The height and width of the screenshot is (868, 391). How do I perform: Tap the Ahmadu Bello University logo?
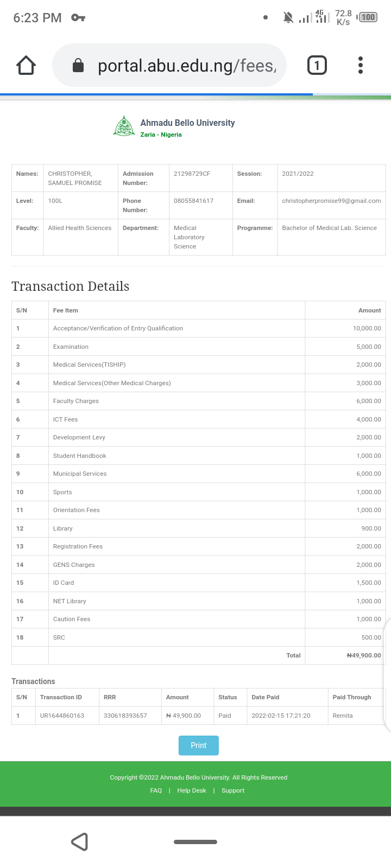124,126
